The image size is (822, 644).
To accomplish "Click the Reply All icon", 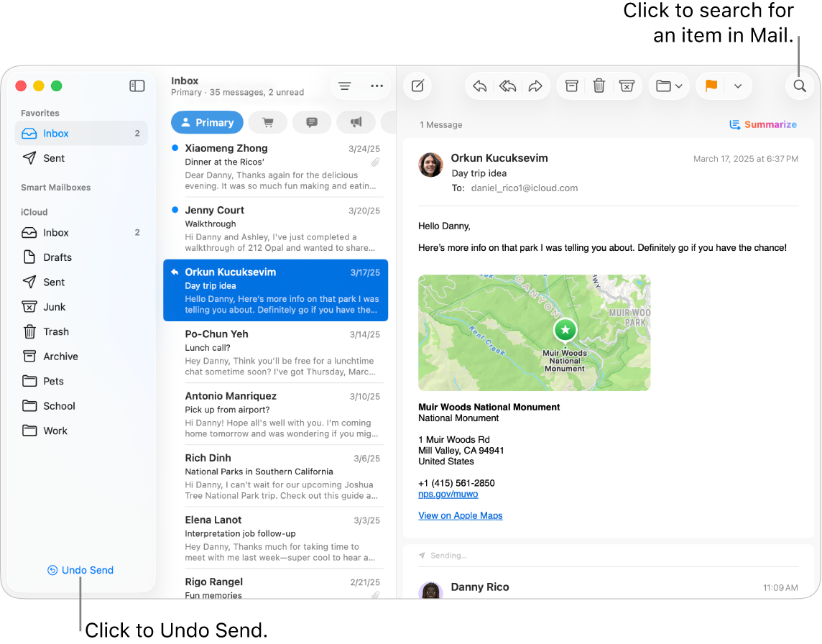I will (507, 86).
